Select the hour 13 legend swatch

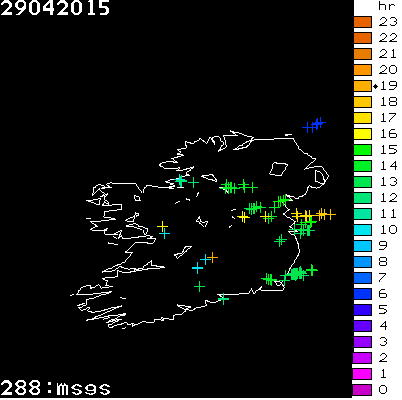tap(362, 182)
